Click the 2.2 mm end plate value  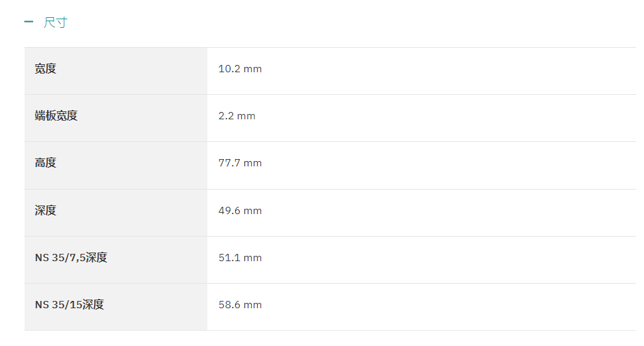click(x=237, y=116)
